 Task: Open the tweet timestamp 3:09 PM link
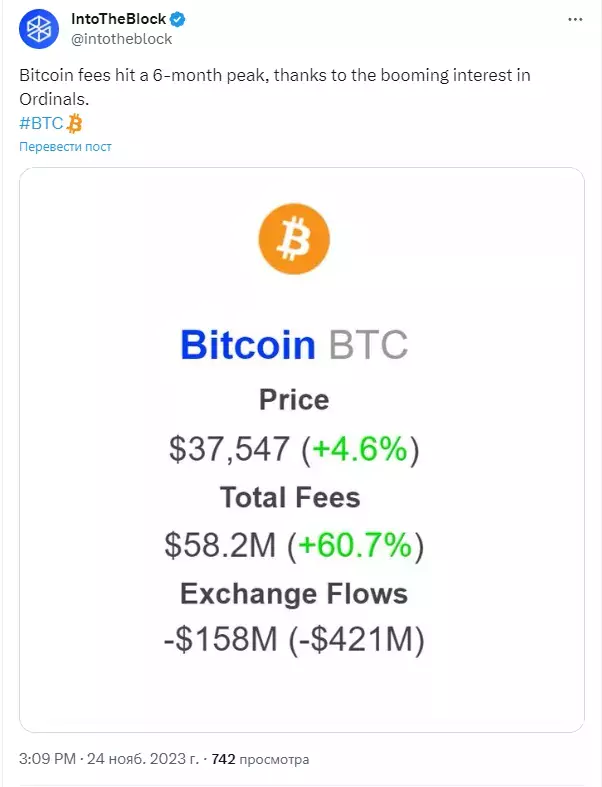click(x=48, y=758)
